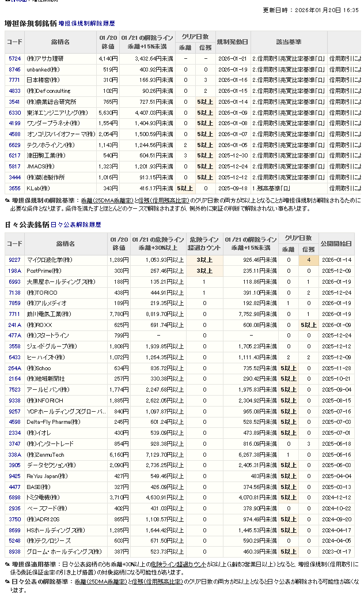Select stock code 6330 東洋エンジニアリング

tap(14, 112)
